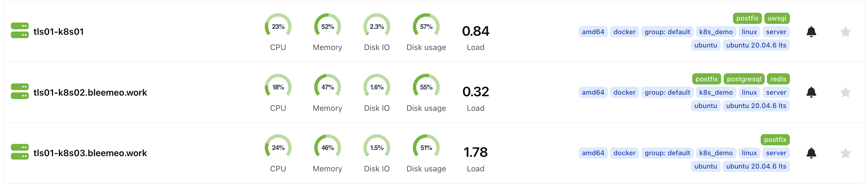Click the postgresql service tag

744,79
